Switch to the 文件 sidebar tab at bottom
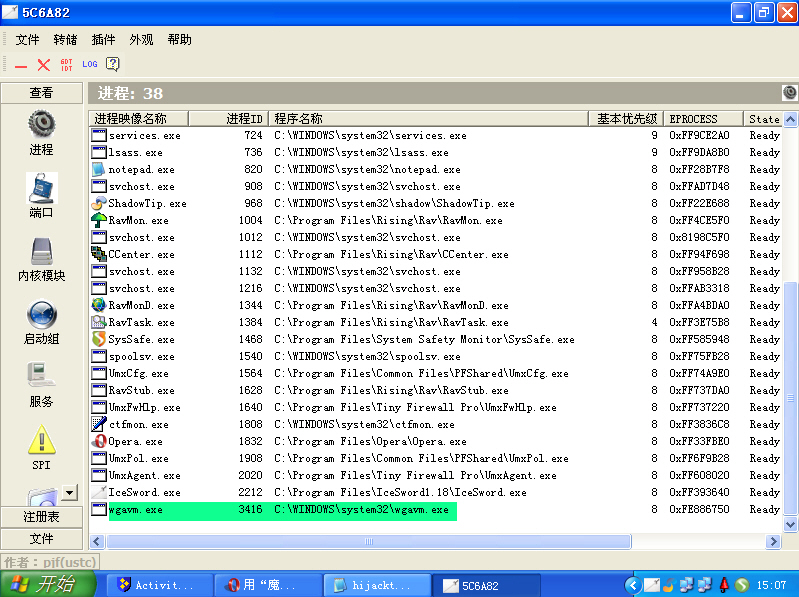799x597 pixels. coord(41,539)
